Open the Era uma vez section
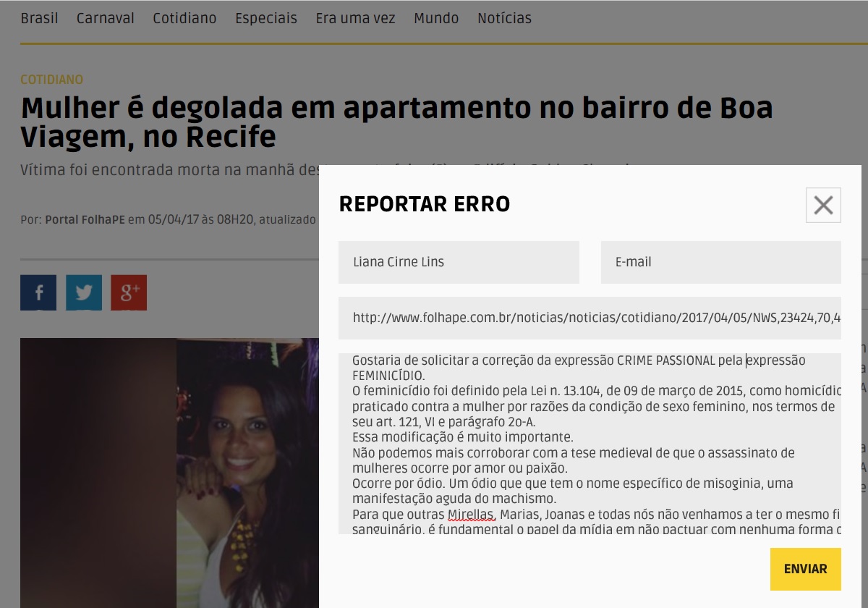Screen dimensions: 868x608 [355, 18]
